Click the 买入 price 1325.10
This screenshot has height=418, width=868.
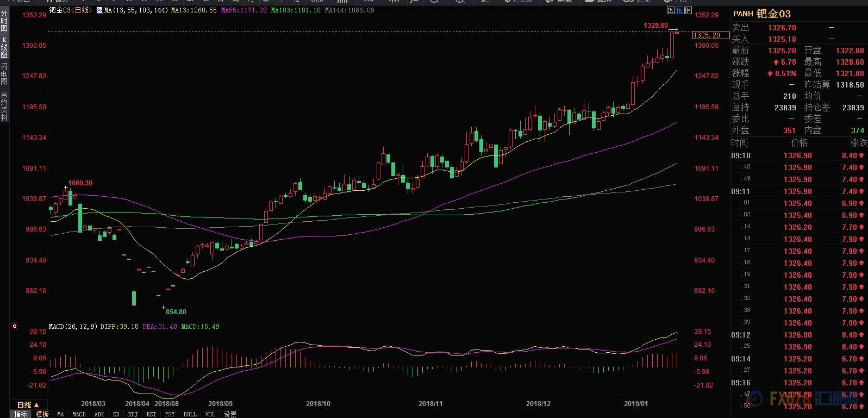[782, 39]
